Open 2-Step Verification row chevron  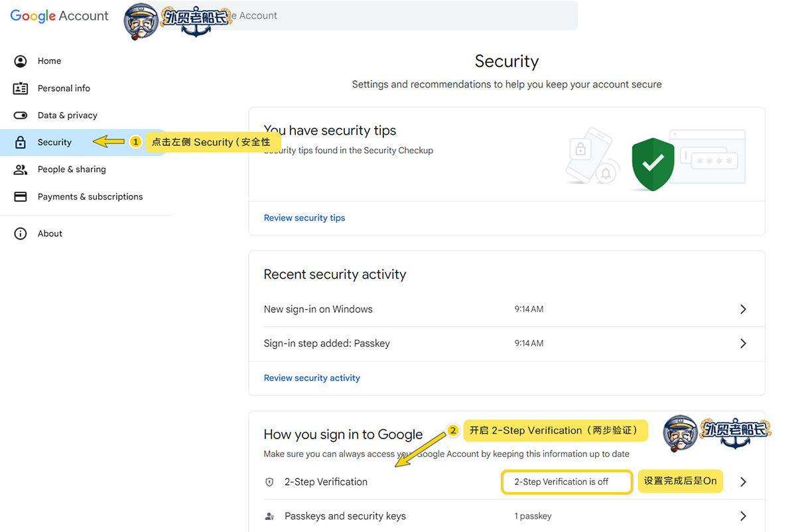(743, 482)
